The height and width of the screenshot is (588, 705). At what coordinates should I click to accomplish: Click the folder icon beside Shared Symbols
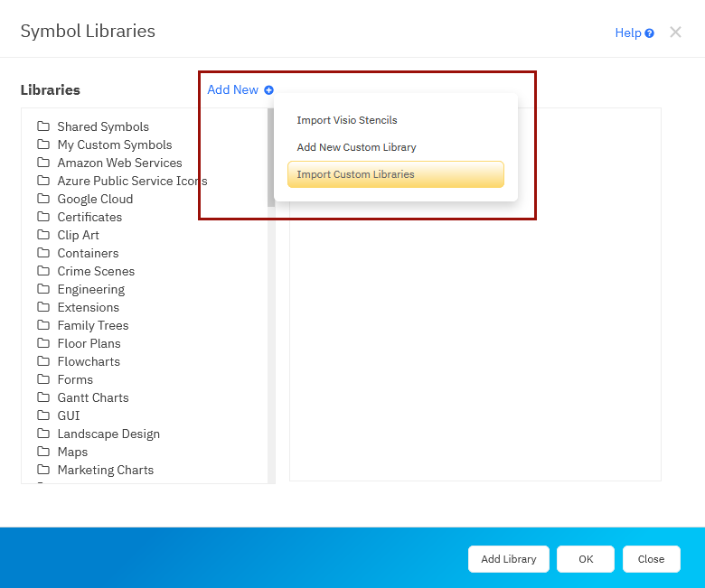[x=42, y=126]
